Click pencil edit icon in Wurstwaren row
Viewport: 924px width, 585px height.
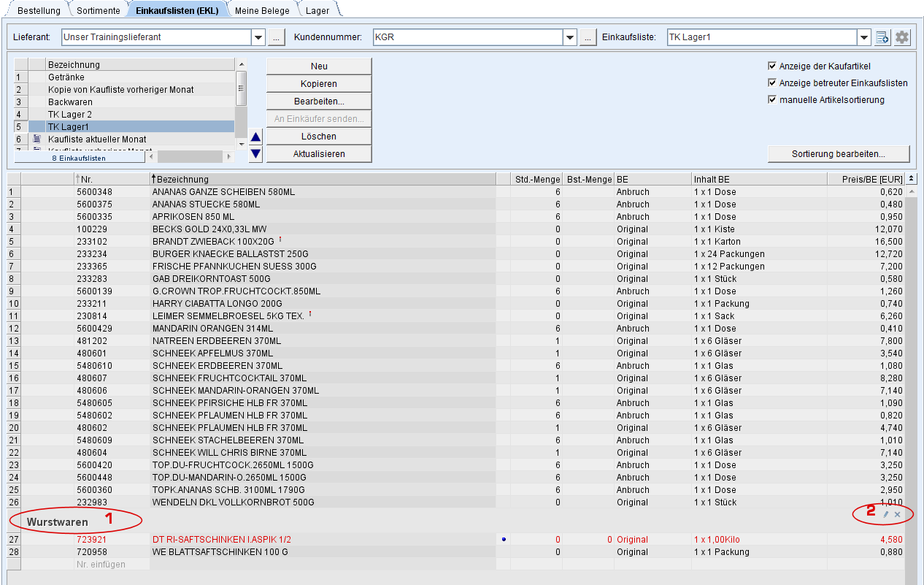(x=886, y=515)
